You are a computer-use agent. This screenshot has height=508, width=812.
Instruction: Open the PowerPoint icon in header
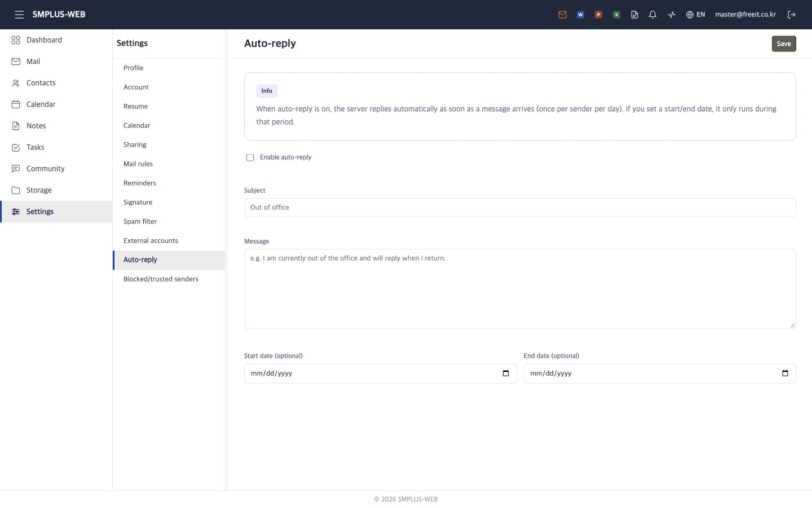[x=598, y=15]
